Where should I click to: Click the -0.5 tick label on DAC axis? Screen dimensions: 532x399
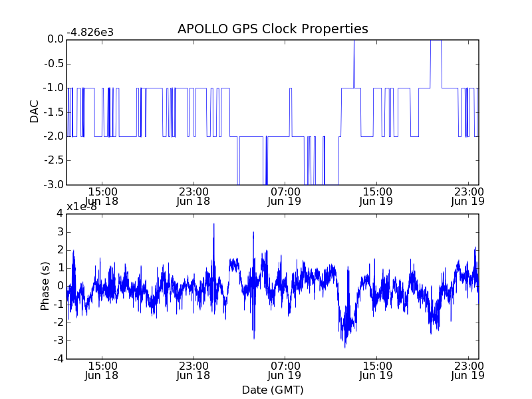point(54,64)
